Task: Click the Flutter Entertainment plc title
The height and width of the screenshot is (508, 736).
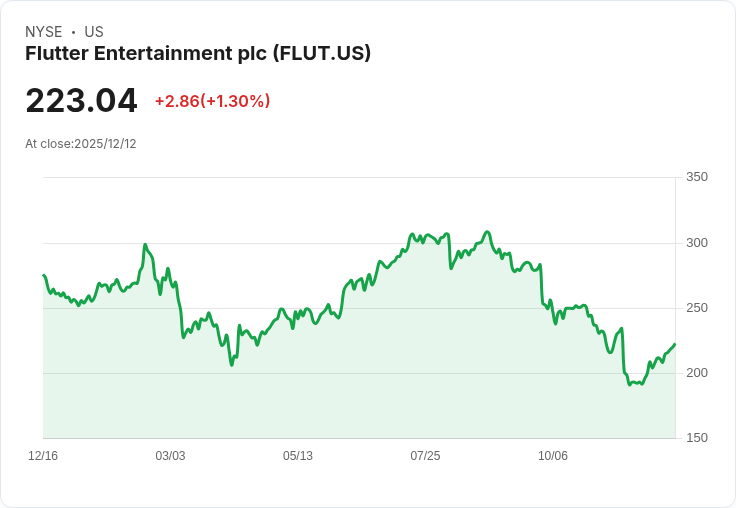Action: (198, 54)
